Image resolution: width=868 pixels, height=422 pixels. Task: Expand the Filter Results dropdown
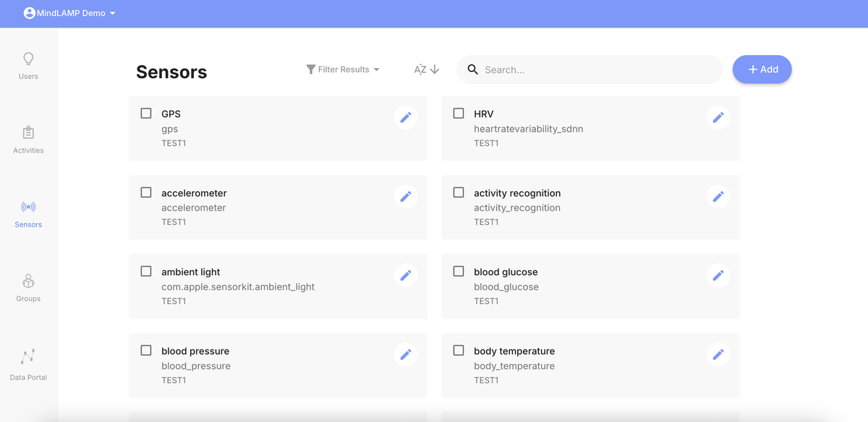(343, 69)
